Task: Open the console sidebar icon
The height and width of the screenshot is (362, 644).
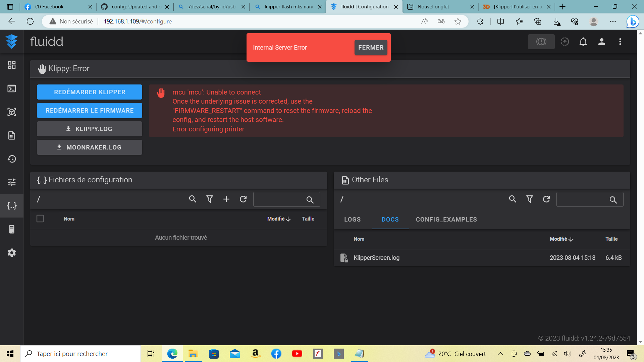Action: (12, 88)
